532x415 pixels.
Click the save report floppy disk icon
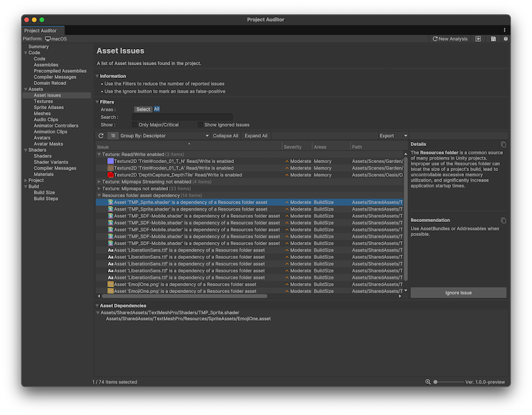pyautogui.click(x=493, y=39)
